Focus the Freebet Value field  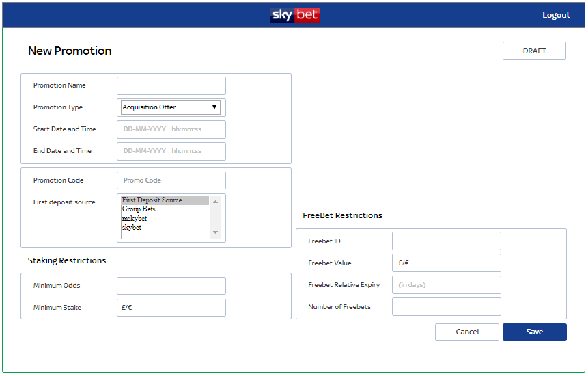coord(446,263)
